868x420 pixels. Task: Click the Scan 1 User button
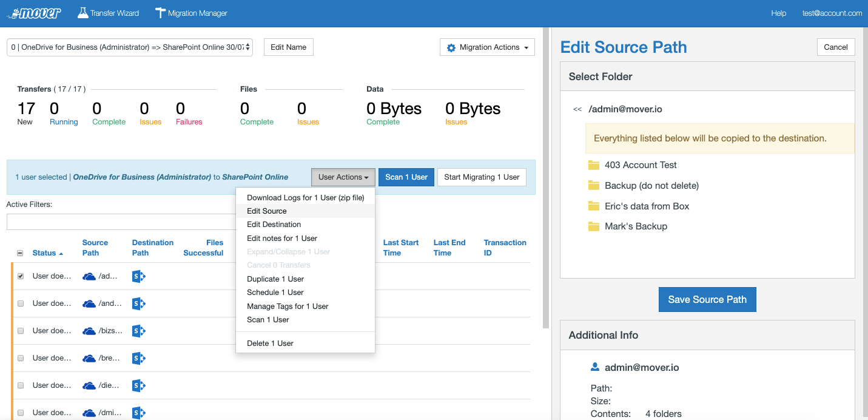click(x=406, y=177)
